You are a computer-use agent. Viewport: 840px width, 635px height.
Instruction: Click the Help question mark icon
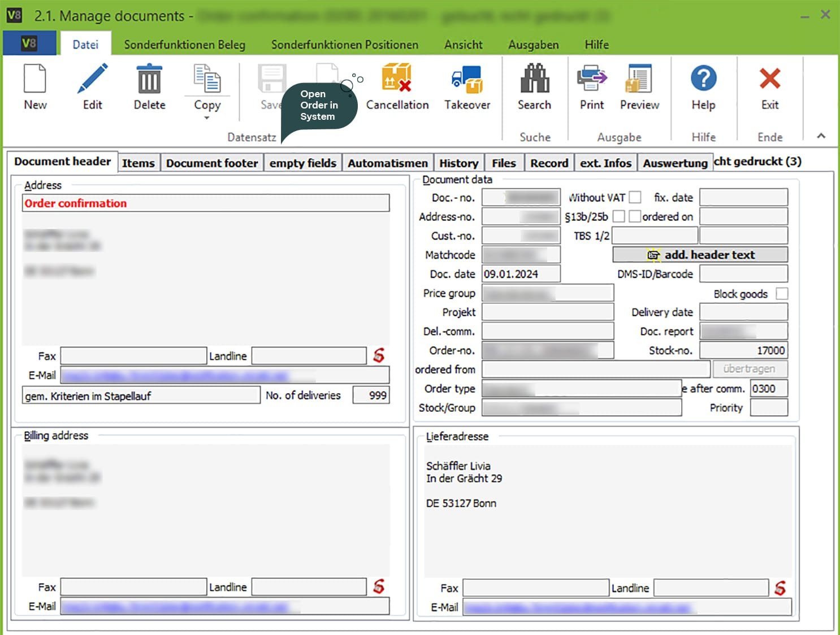pyautogui.click(x=703, y=79)
